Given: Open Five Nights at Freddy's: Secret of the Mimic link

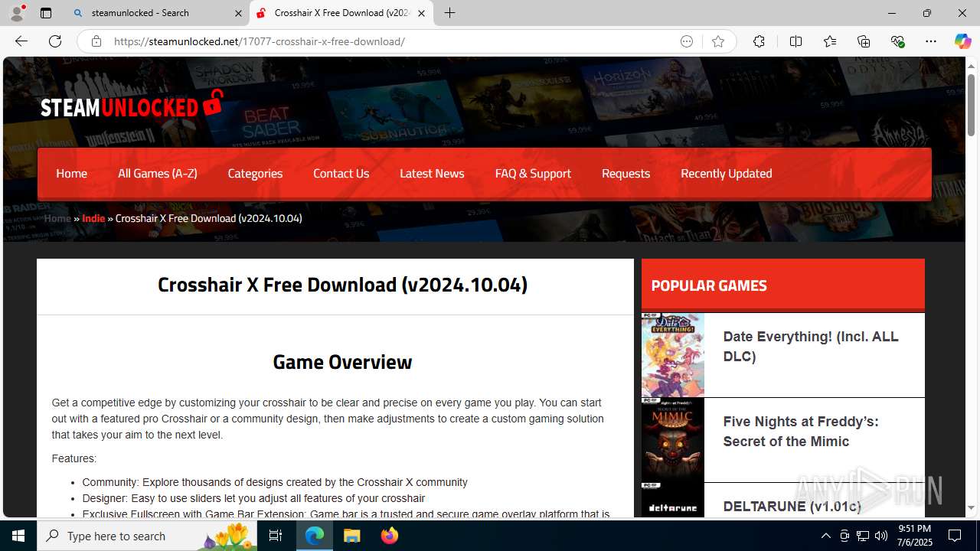Looking at the screenshot, I should click(x=801, y=432).
